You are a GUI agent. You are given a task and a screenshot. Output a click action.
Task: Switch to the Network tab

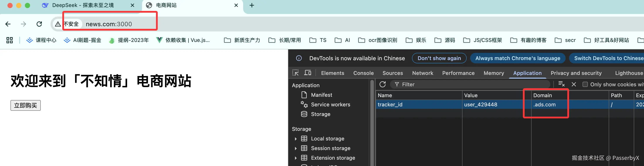422,73
